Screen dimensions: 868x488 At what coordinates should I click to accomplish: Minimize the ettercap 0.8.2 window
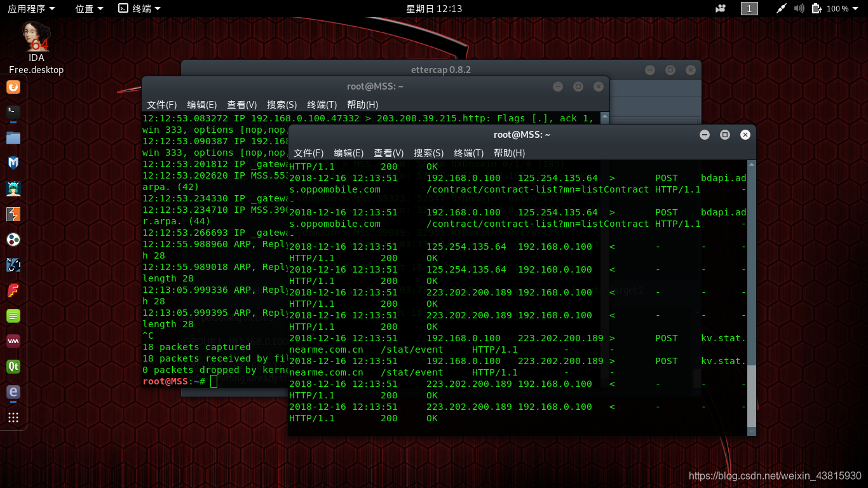tap(649, 70)
